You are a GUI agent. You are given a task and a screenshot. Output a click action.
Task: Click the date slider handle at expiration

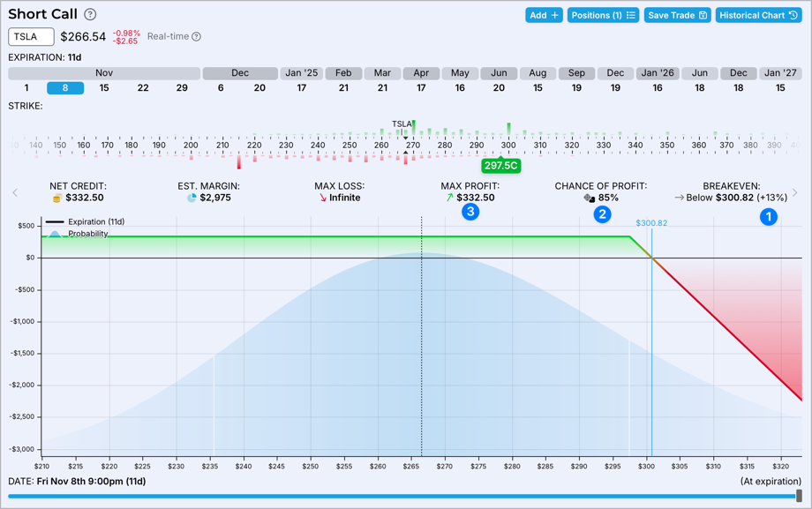(799, 496)
